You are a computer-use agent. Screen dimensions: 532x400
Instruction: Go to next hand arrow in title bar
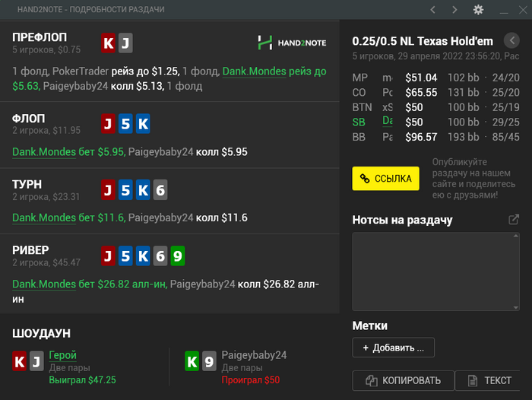point(454,10)
